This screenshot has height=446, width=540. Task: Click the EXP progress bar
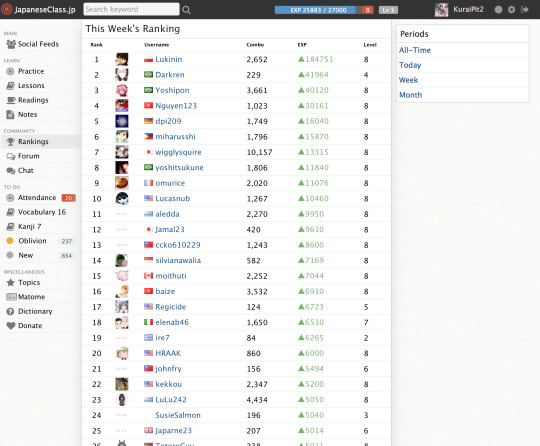318,10
